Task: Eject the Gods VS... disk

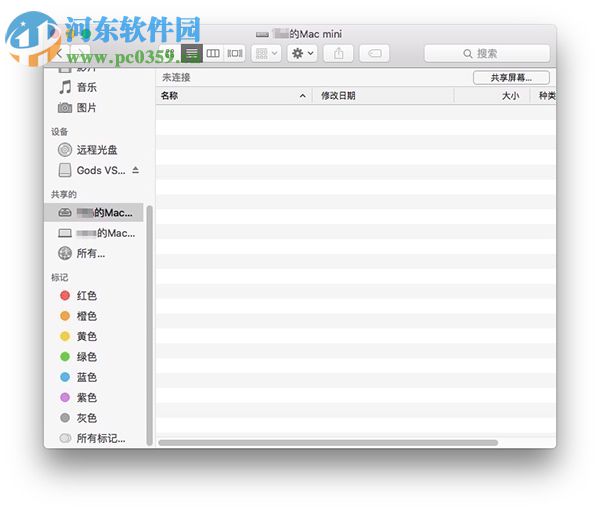Action: 135,170
